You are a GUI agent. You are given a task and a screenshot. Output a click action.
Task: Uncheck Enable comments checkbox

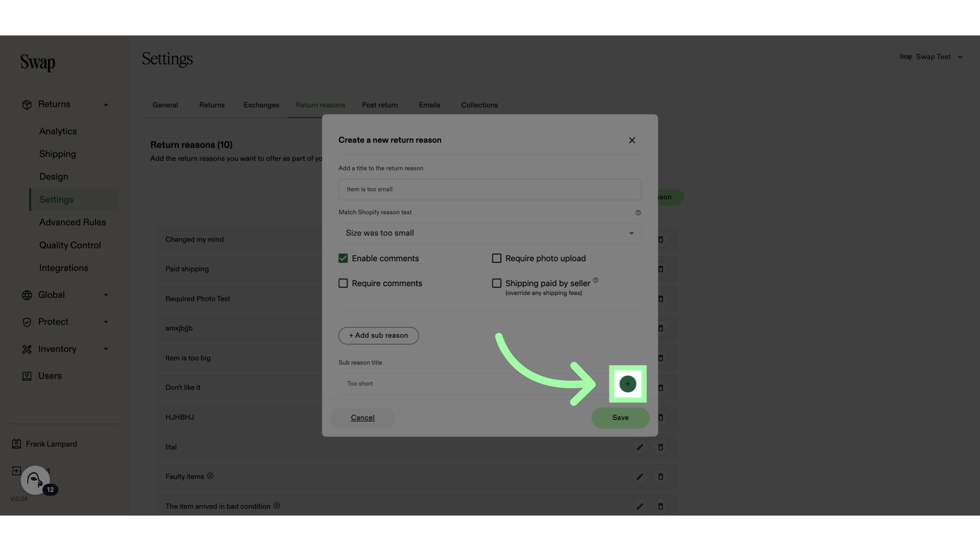pos(343,259)
